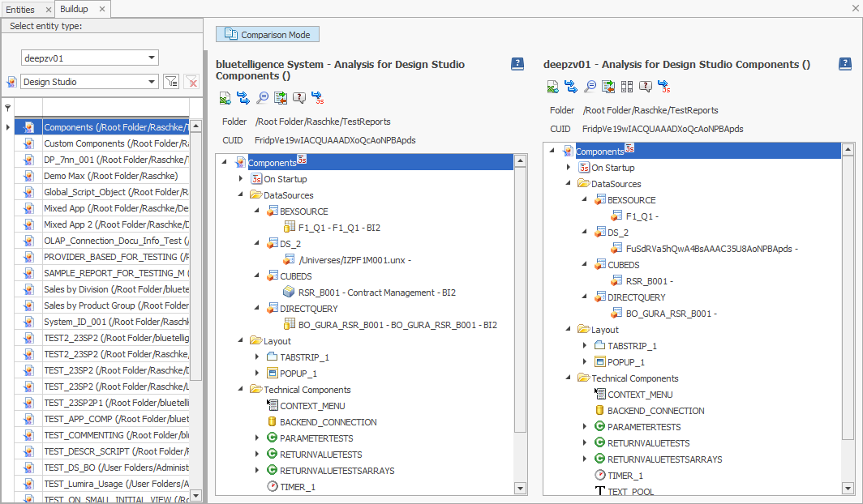Open the JS script view in the left panel
The width and height of the screenshot is (863, 504).
[318, 97]
